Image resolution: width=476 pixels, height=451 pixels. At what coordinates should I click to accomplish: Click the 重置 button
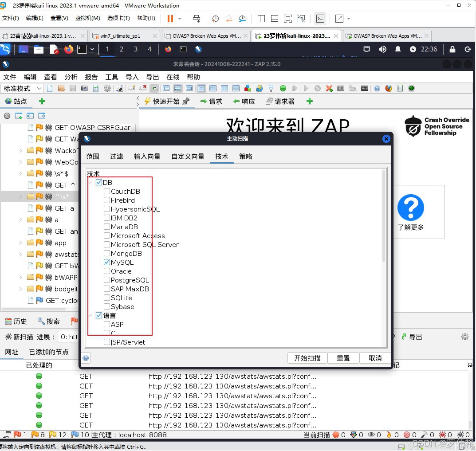tap(343, 358)
